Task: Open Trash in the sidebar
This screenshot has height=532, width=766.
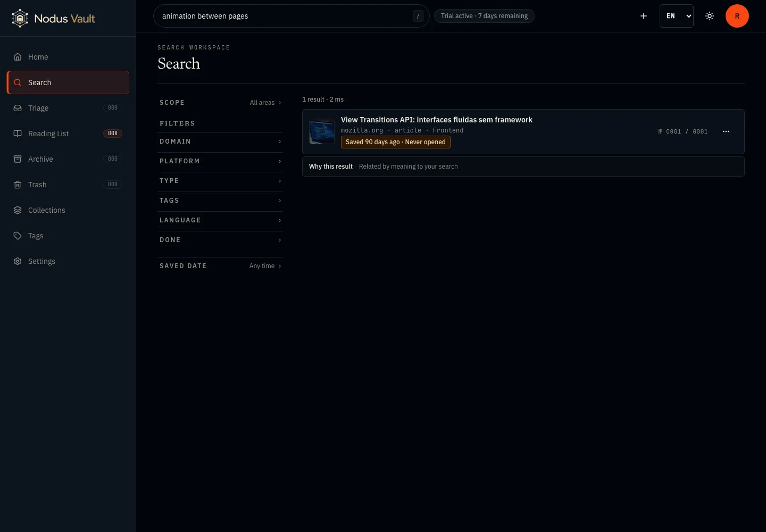Action: [68, 185]
